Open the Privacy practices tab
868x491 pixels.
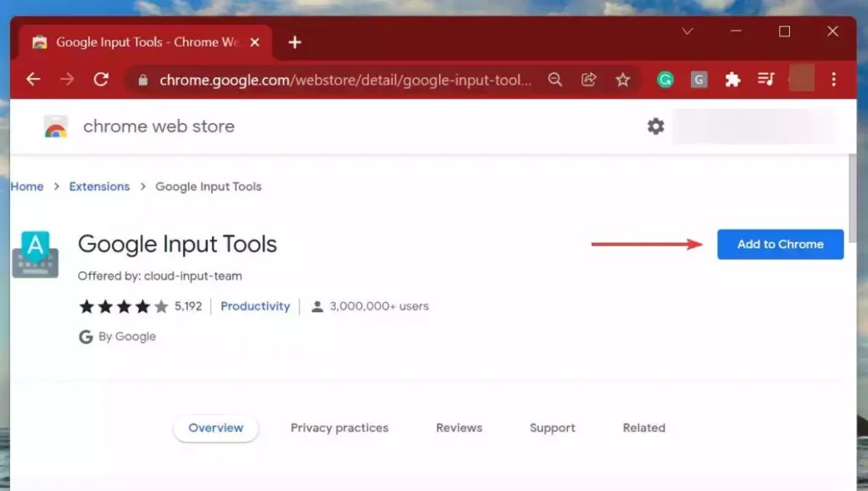coord(339,428)
